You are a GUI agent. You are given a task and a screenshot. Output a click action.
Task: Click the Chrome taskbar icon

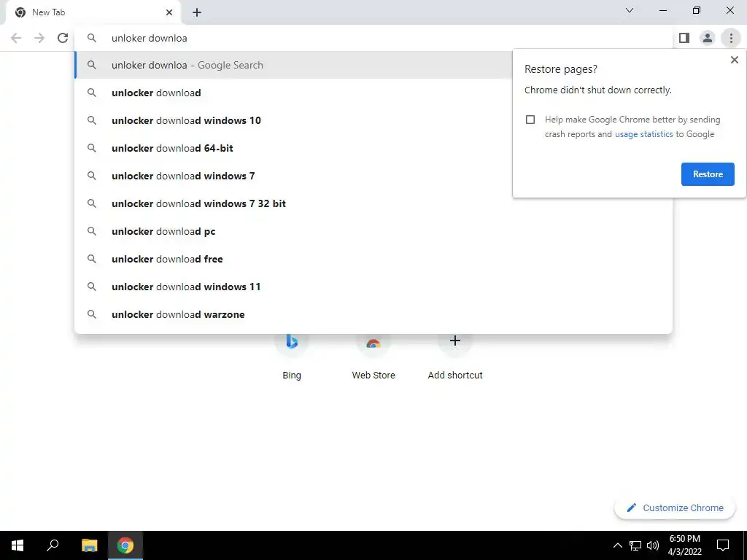pos(125,545)
